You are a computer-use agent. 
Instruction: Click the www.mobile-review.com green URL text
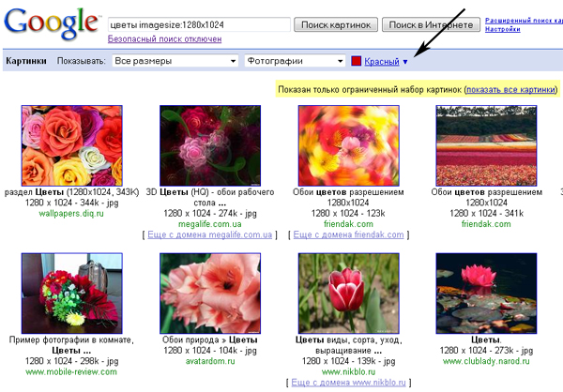(x=71, y=372)
